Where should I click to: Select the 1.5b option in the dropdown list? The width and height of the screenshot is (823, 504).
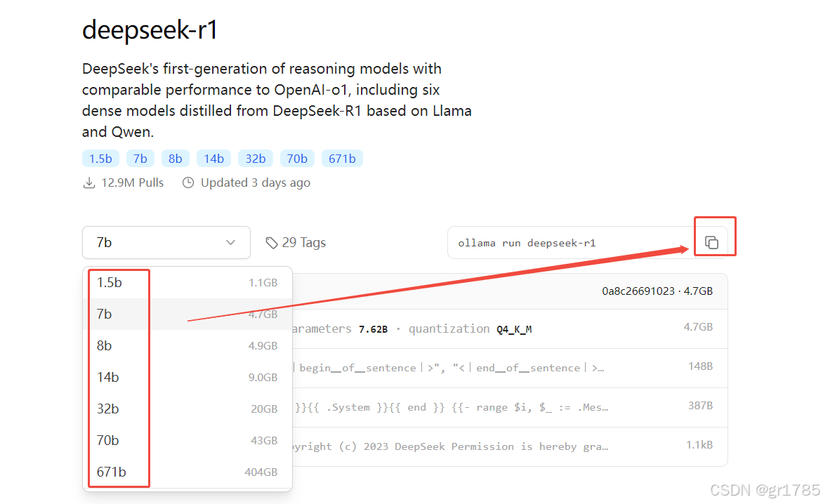187,283
